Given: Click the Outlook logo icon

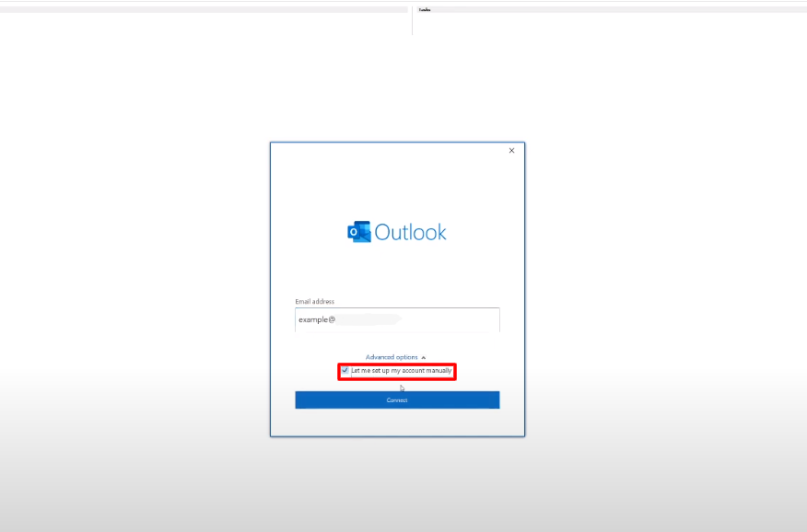Looking at the screenshot, I should coord(359,232).
